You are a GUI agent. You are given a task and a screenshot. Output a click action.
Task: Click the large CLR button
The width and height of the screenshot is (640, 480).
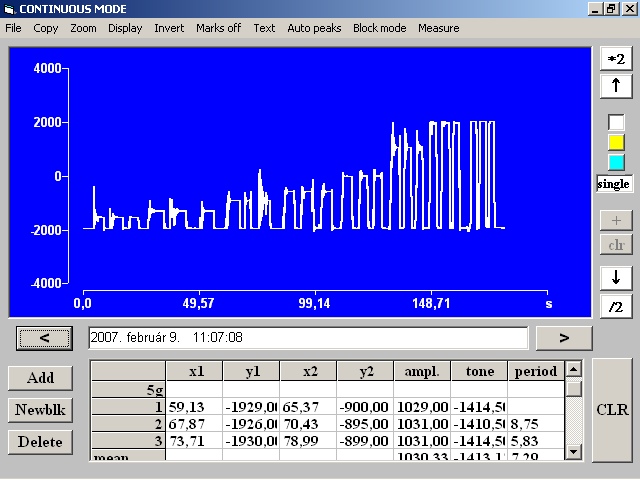point(612,410)
